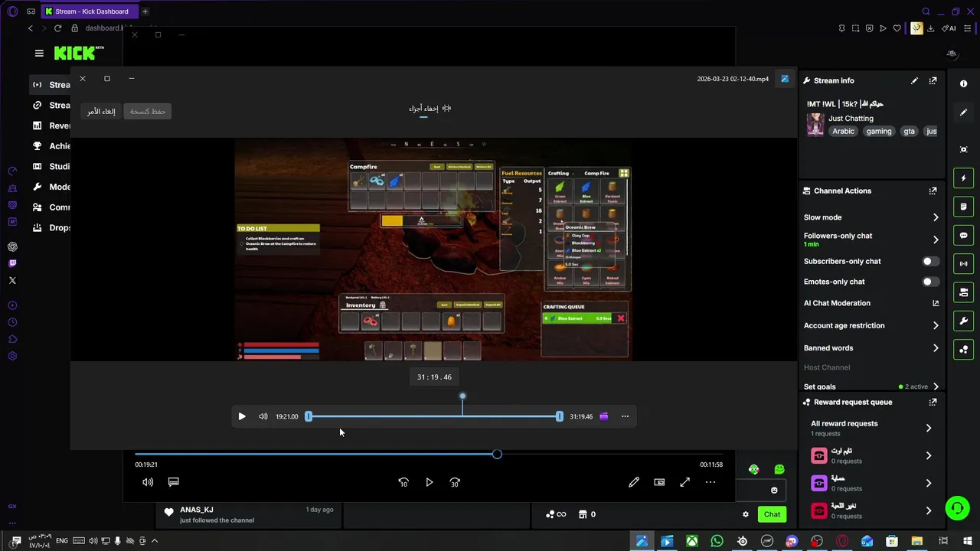The height and width of the screenshot is (551, 980).
Task: Pop out the Reward request queue panel
Action: pos(933,402)
